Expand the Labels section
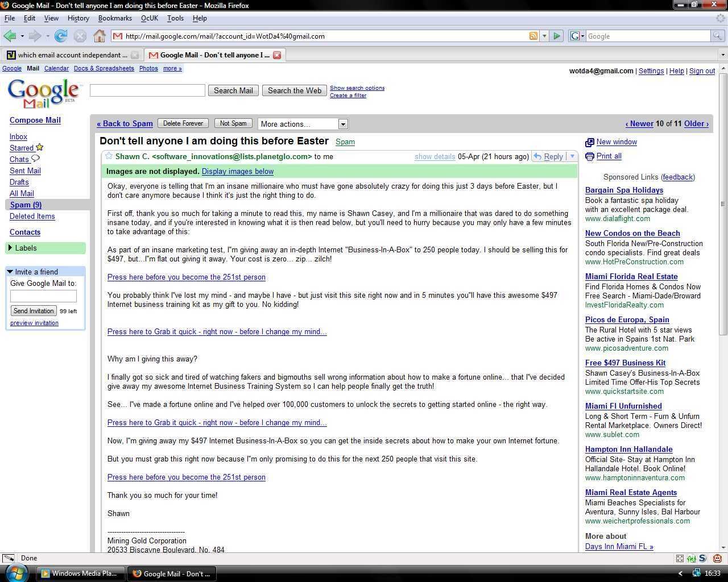Image resolution: width=728 pixels, height=582 pixels. (x=10, y=248)
